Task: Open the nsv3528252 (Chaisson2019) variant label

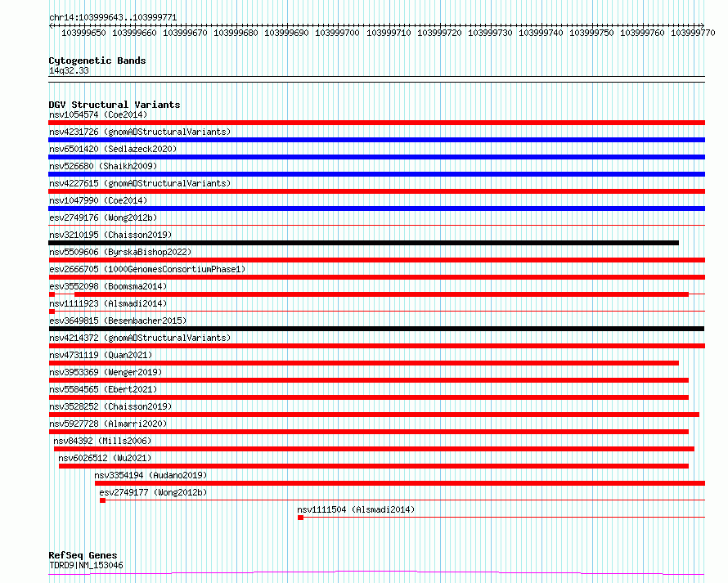Action: click(110, 406)
